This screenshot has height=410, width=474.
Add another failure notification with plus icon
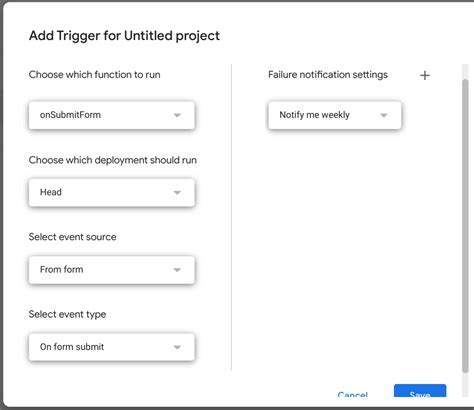(425, 75)
